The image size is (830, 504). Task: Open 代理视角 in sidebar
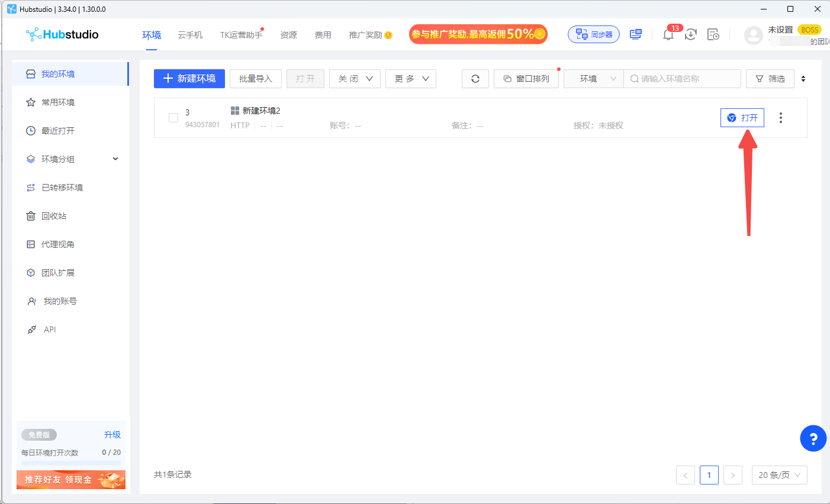(70, 244)
